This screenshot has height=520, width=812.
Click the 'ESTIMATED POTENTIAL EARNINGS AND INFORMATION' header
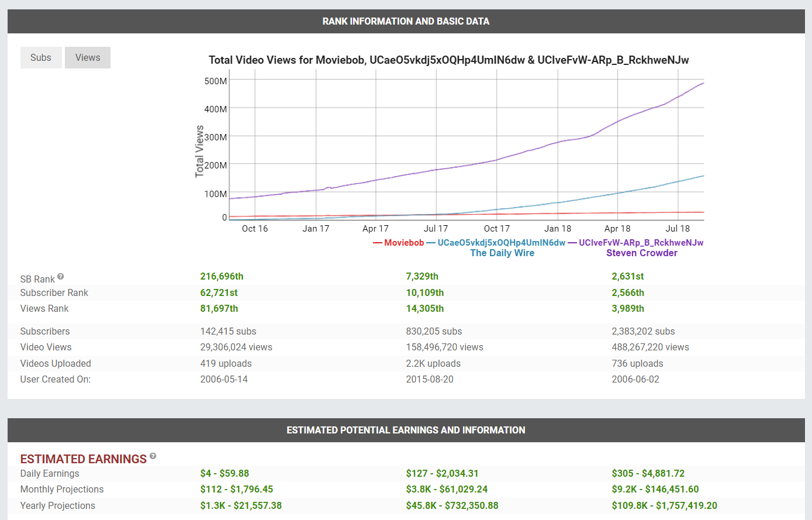(x=406, y=430)
